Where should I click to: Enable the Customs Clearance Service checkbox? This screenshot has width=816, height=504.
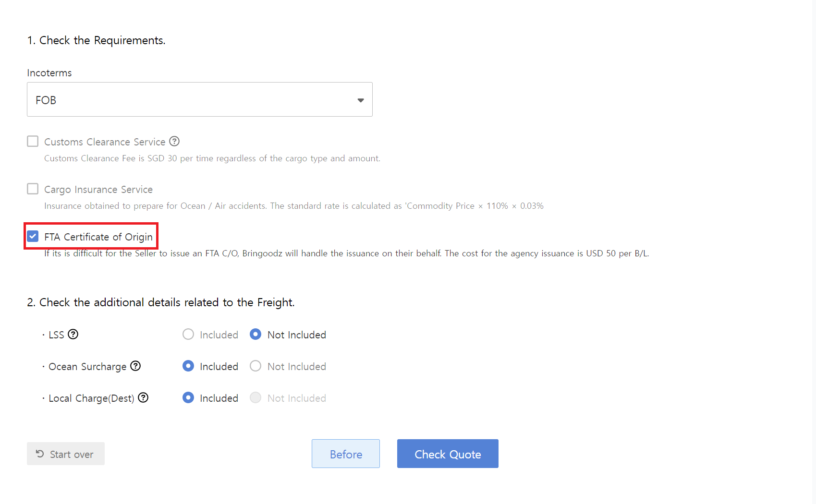[33, 142]
